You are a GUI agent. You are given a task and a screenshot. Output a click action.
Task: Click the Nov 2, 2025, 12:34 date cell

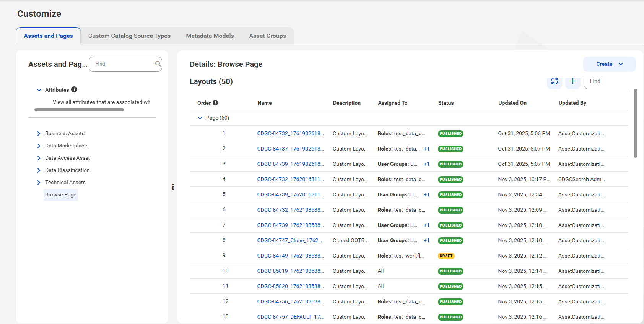522,194
